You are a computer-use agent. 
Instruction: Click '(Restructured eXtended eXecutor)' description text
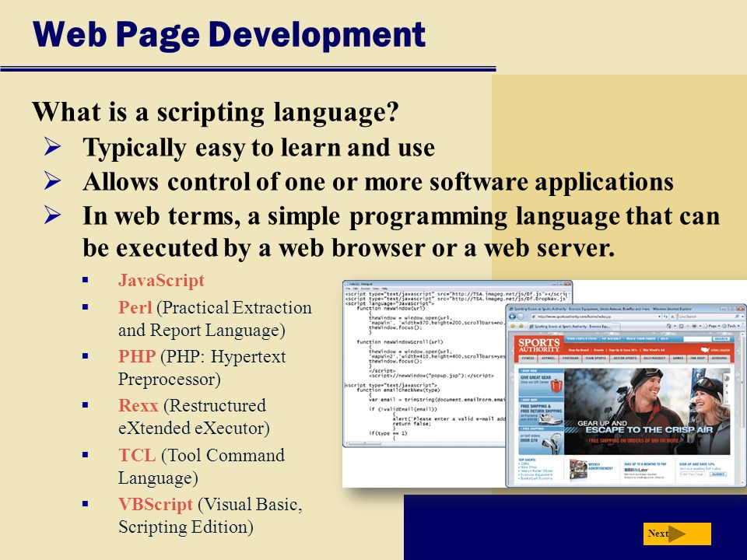click(x=194, y=417)
